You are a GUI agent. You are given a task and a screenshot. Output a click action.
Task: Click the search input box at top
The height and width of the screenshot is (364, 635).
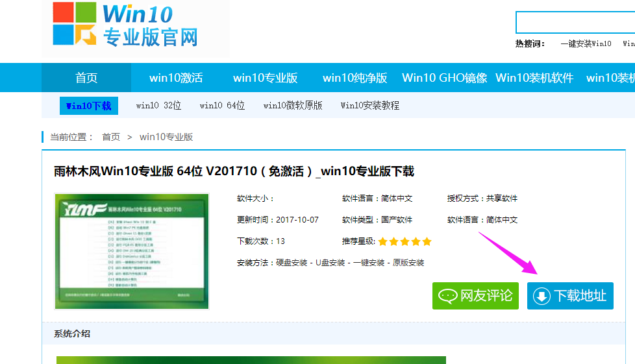pos(575,22)
